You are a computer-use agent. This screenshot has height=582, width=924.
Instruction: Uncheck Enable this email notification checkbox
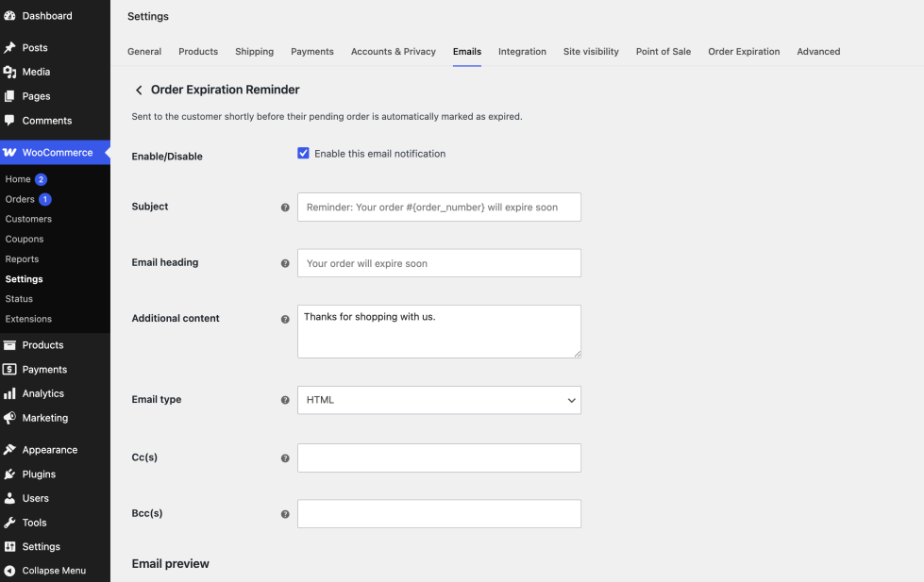click(303, 153)
